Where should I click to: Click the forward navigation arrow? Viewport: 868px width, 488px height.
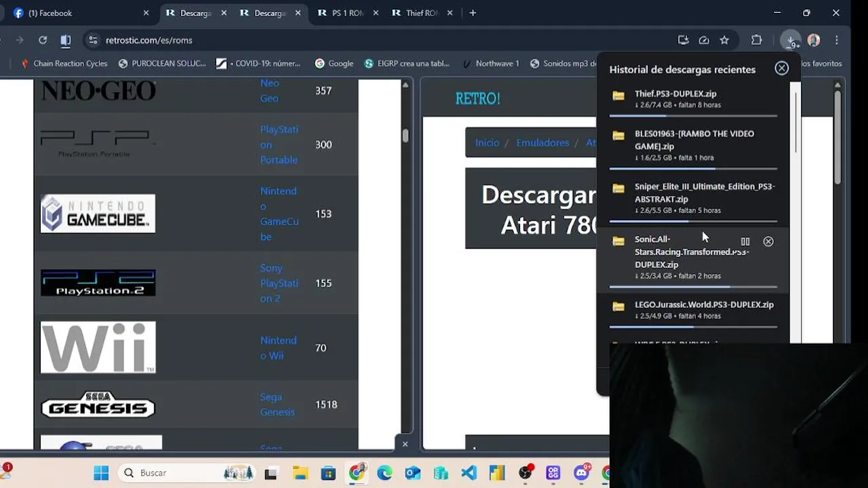(x=19, y=40)
